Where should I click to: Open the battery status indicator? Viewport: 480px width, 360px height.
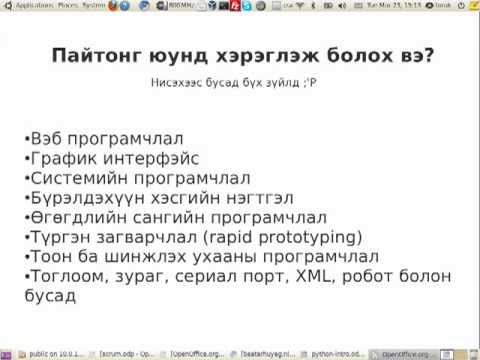(x=328, y=5)
